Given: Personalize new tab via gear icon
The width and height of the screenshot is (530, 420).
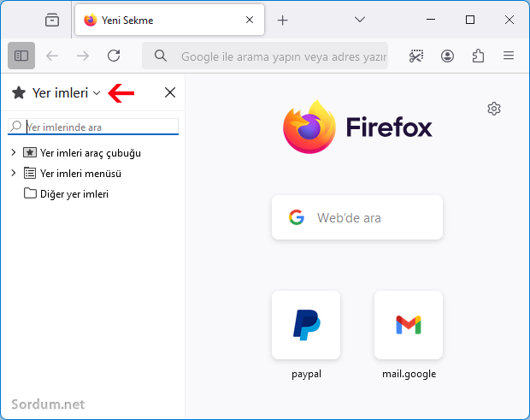Looking at the screenshot, I should pyautogui.click(x=494, y=109).
